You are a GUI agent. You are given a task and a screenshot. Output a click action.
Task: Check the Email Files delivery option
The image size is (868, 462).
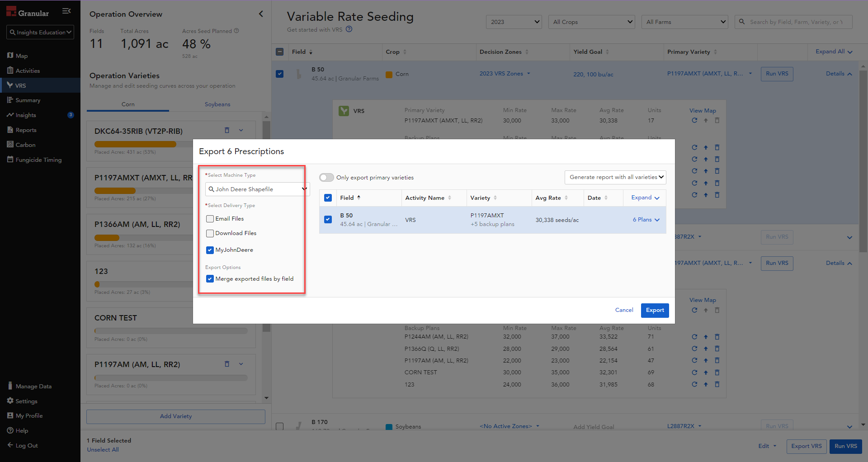point(210,219)
